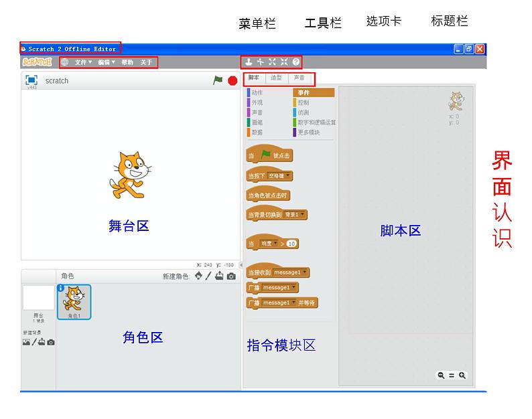This screenshot has height=419, width=532.
Task: Zoom out of the scripts area
Action: pyautogui.click(x=442, y=375)
